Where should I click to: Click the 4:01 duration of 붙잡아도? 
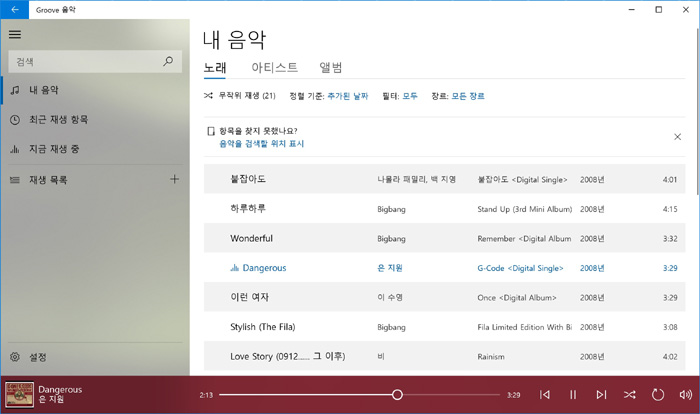click(670, 180)
